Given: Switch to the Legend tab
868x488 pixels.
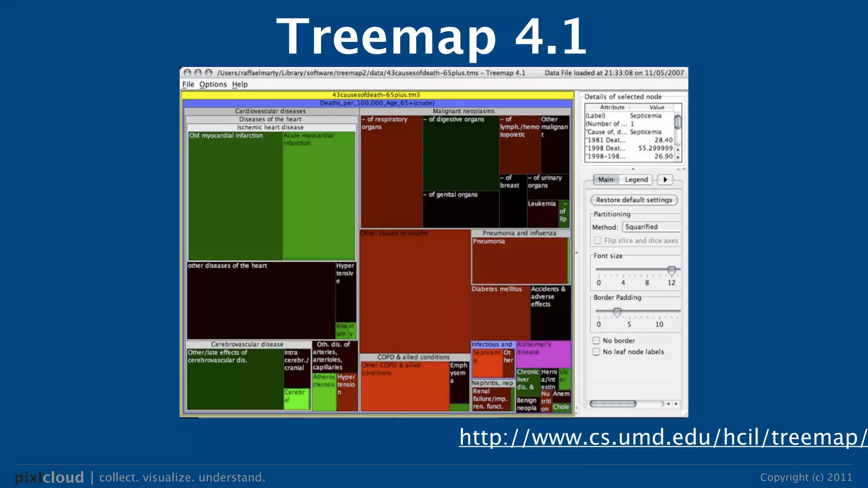Looking at the screenshot, I should tap(636, 180).
